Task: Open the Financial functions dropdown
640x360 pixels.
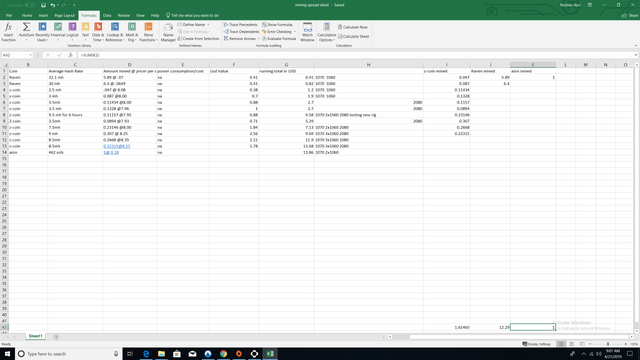Action: 58,32
